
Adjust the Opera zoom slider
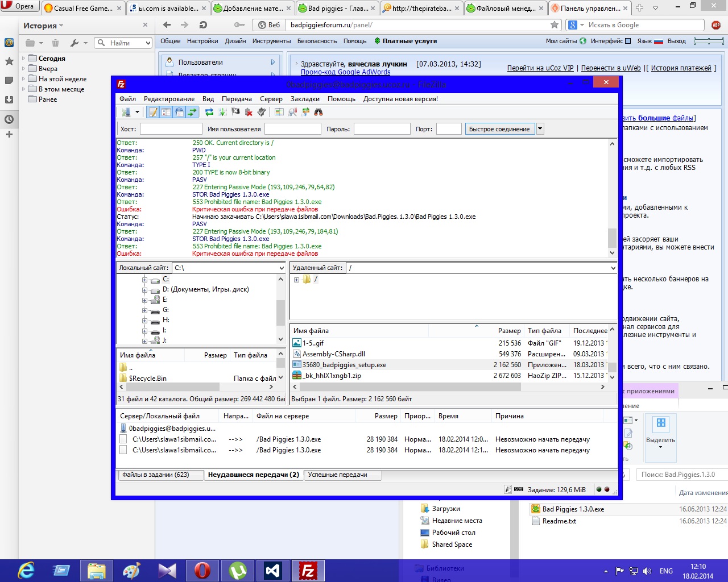pos(709,41)
